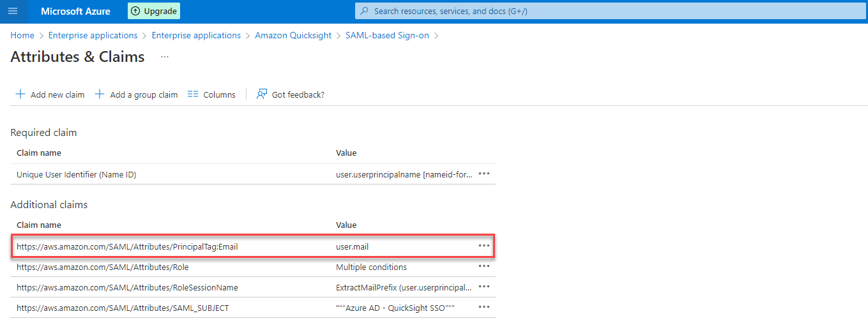868x323 pixels.
Task: Open ellipsis menu for Attributes/Role claim
Action: click(x=484, y=266)
